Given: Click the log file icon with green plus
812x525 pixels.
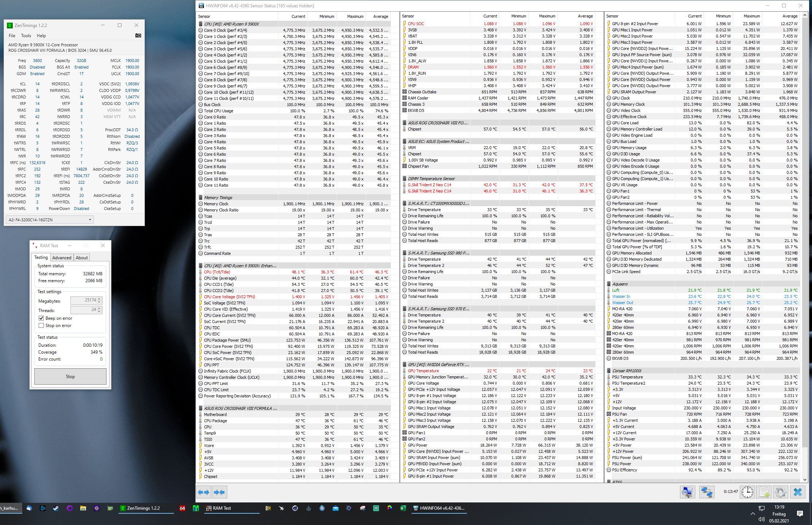Looking at the screenshot, I should point(764,492).
